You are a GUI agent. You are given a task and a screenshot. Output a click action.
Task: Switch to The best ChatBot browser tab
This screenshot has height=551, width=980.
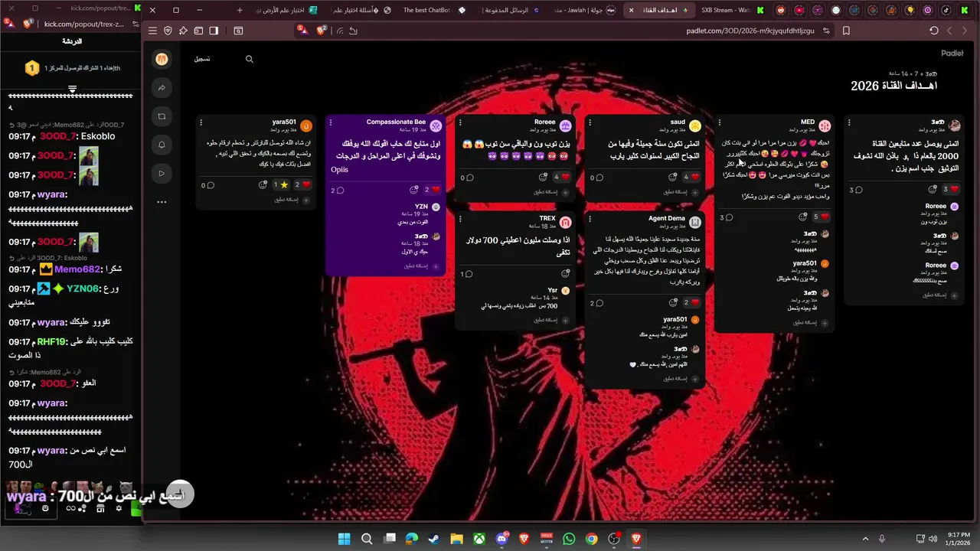(436, 10)
